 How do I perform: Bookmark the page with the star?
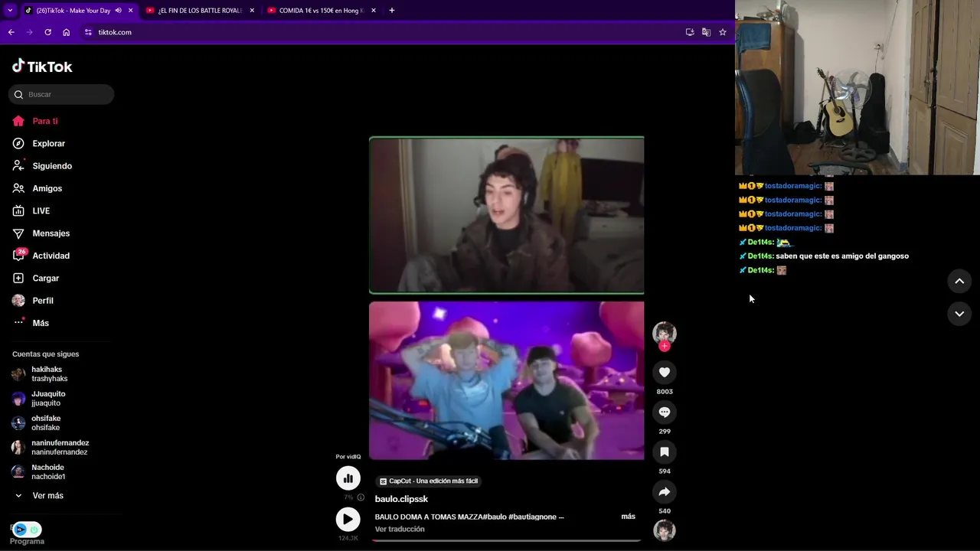coord(722,32)
